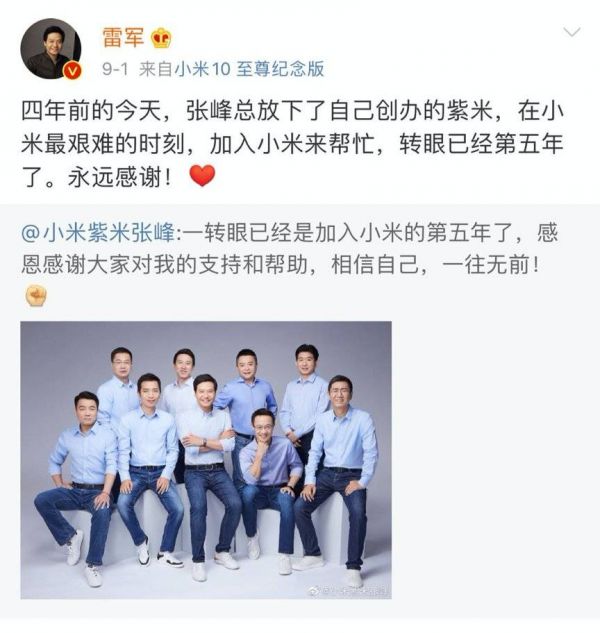600x633 pixels.
Task: Click empty gray area beside the photo
Action: tap(493, 460)
